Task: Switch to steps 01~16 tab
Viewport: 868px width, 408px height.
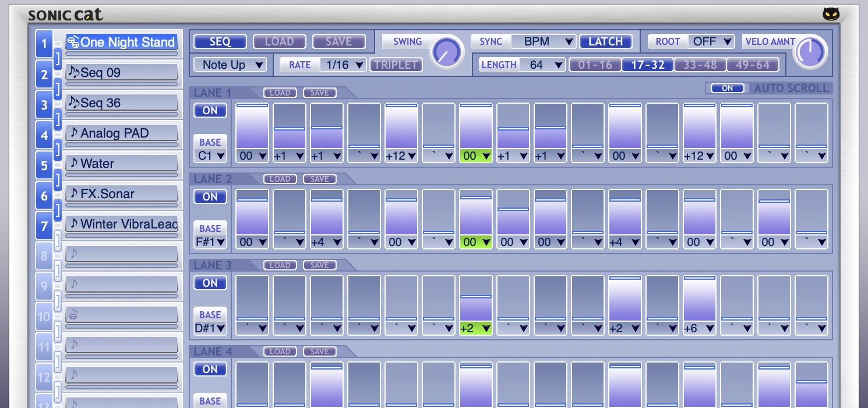Action: [595, 65]
